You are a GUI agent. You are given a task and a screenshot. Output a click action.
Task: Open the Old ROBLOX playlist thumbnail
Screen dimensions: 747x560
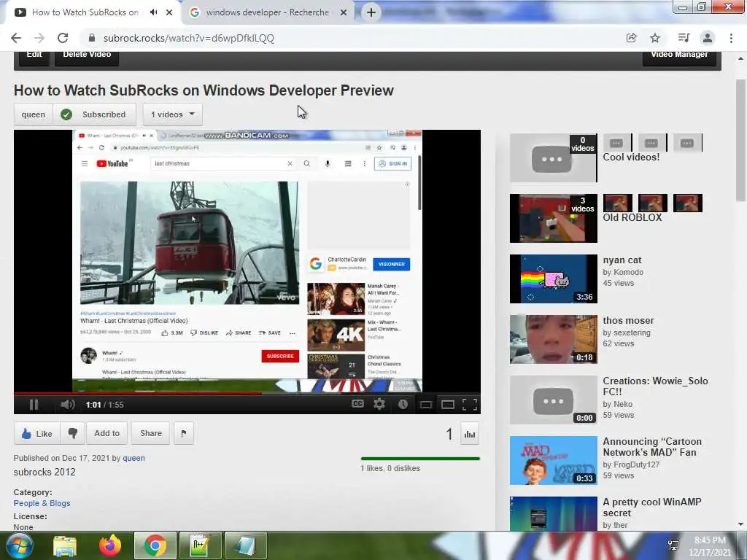(x=553, y=218)
